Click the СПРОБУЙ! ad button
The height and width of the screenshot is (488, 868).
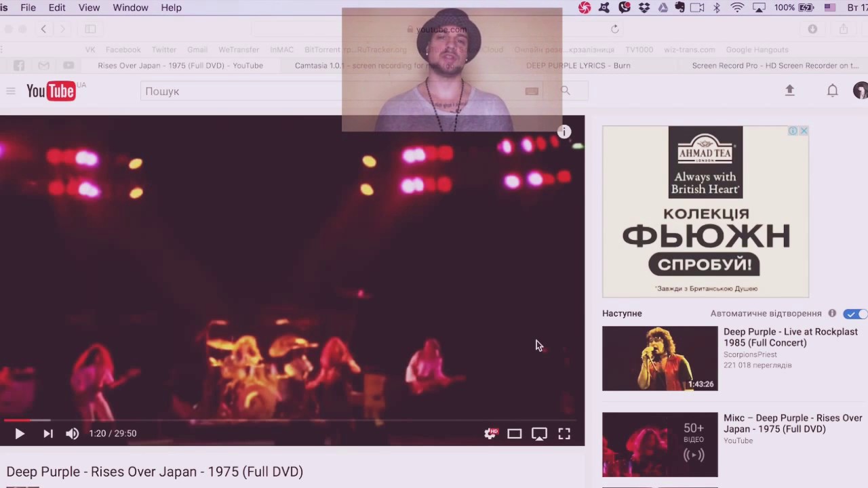pos(705,264)
